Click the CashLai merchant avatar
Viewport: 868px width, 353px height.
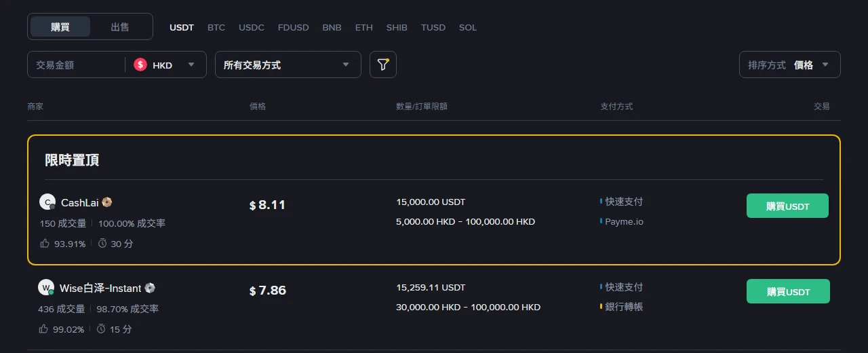pos(47,202)
